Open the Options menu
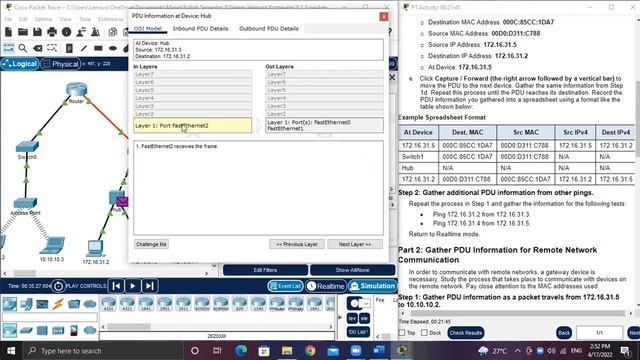640x360 pixels. [43, 19]
